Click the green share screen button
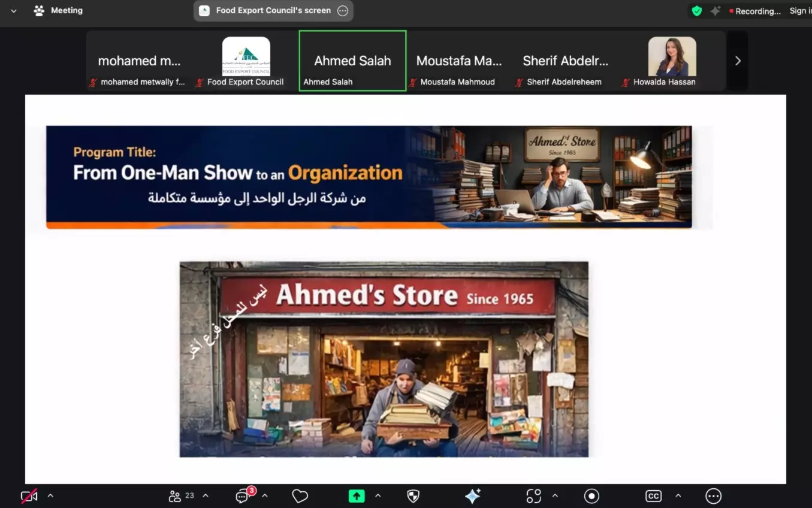The width and height of the screenshot is (812, 508). (357, 496)
